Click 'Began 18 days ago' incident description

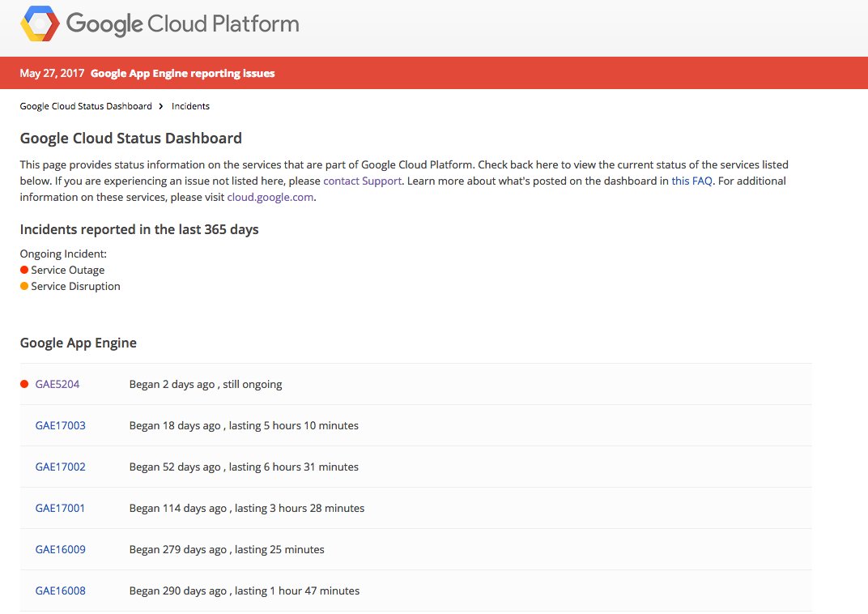pos(244,426)
